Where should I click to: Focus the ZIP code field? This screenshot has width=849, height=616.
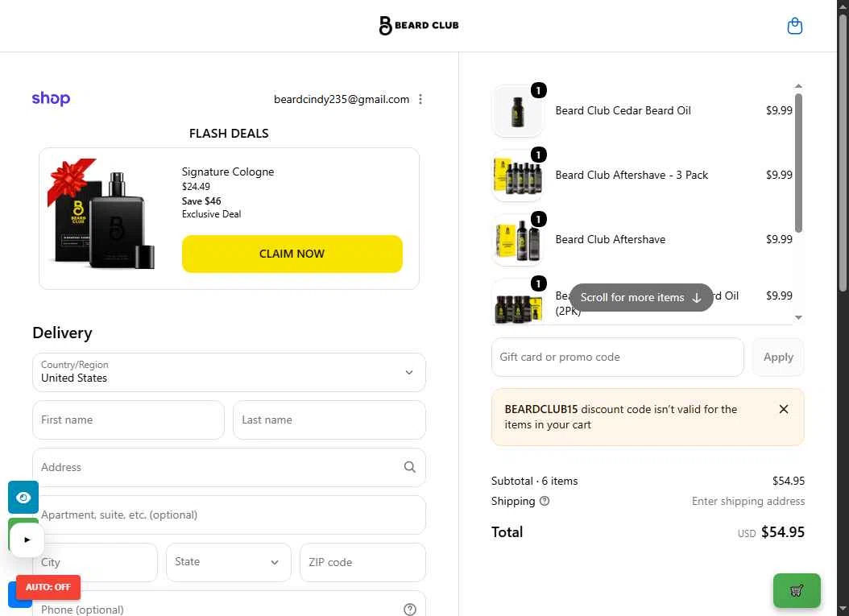362,562
